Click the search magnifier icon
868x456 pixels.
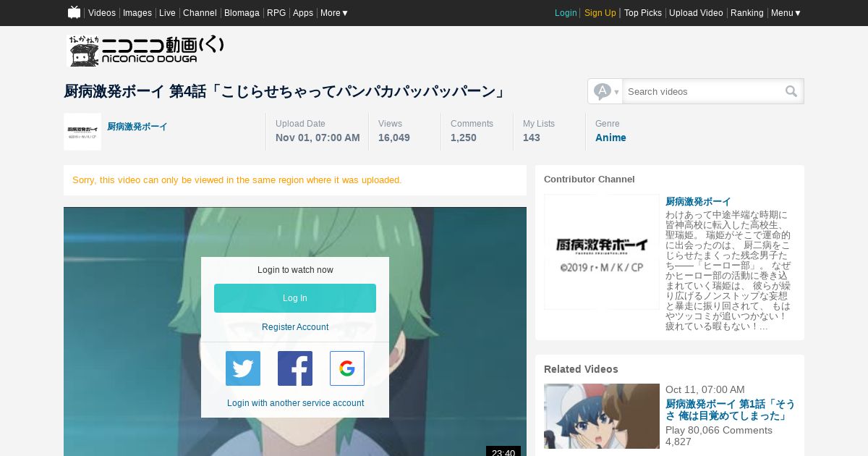pos(791,91)
